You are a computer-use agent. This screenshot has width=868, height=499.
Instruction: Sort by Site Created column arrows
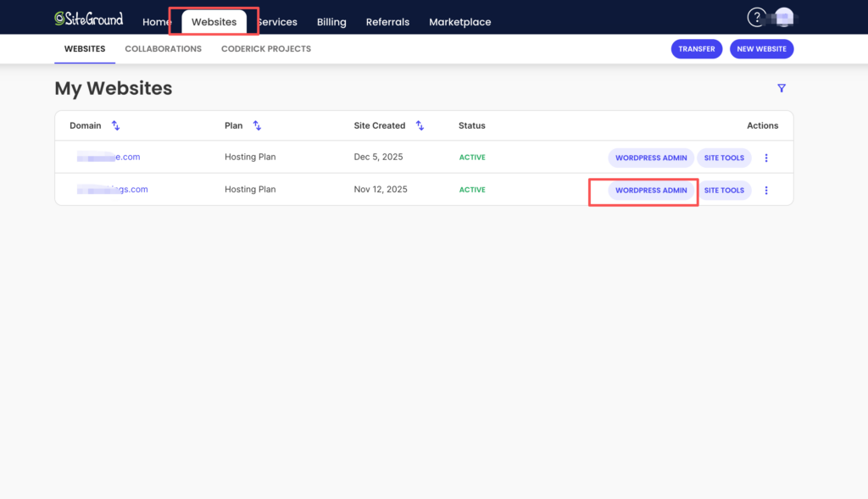click(x=419, y=125)
